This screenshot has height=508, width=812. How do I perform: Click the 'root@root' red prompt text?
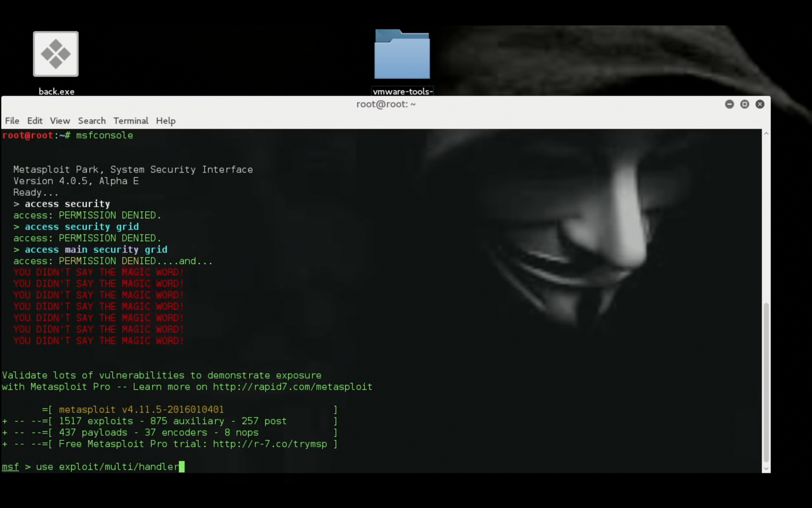[x=28, y=135]
